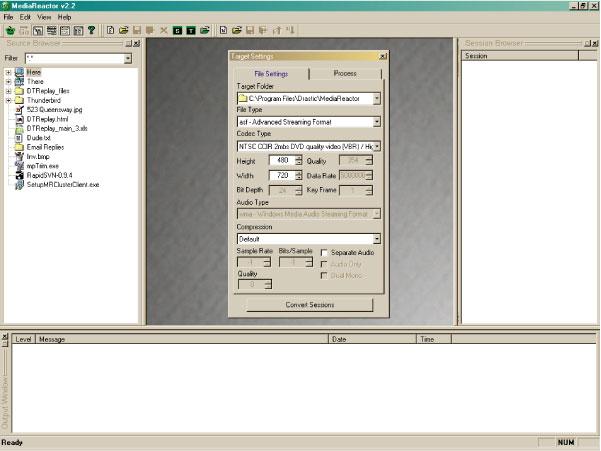Click the Here computer icon in the source tree
This screenshot has height=451, width=601.
[x=19, y=72]
